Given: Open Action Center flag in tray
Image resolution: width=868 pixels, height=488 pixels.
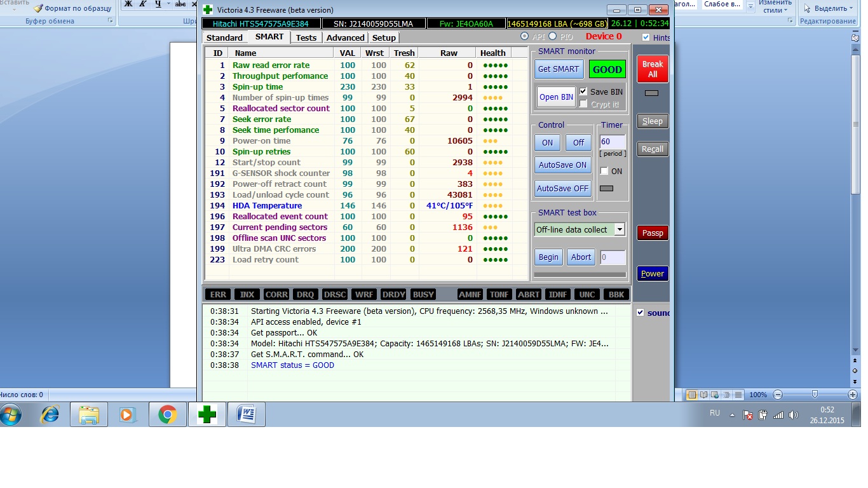Looking at the screenshot, I should click(x=748, y=415).
